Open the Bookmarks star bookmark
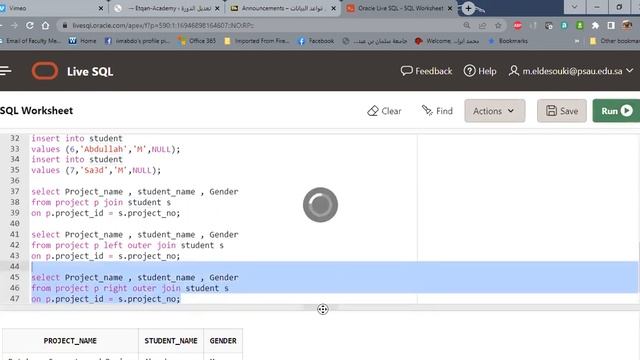Viewport: 640px width, 360px height. point(508,41)
